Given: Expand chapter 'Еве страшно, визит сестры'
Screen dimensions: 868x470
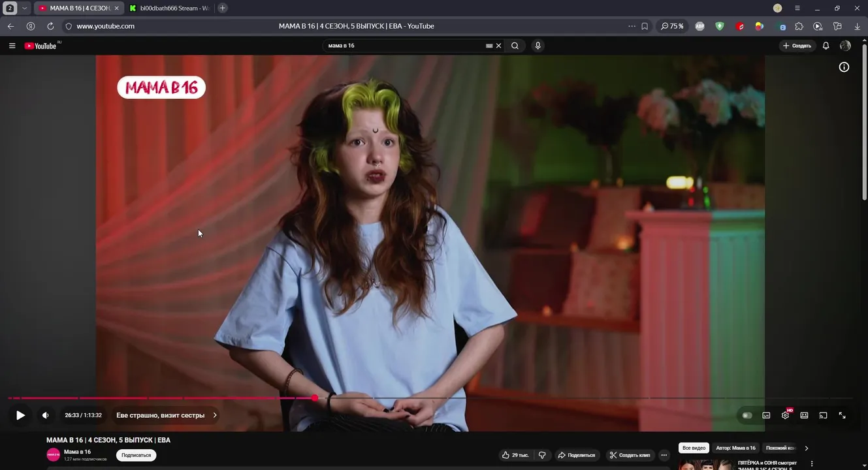Looking at the screenshot, I should tap(167, 415).
